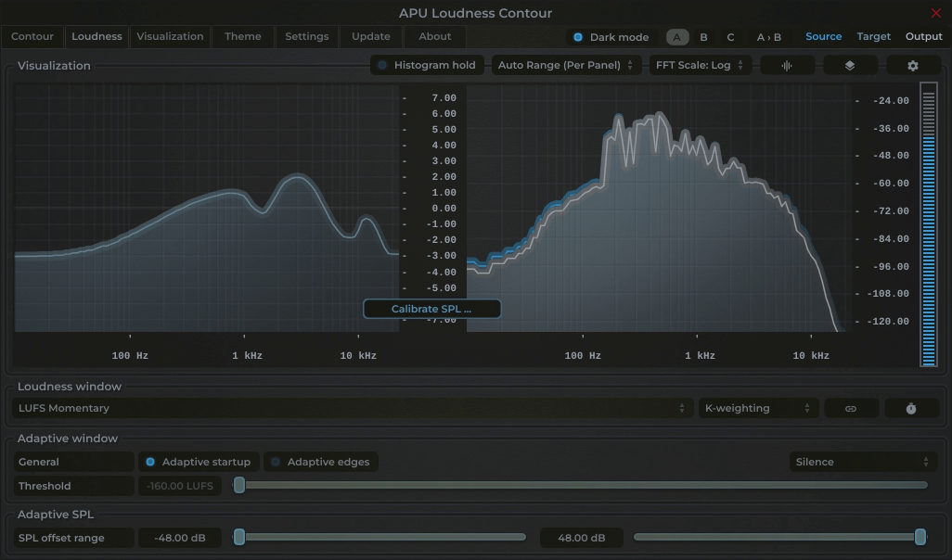952x560 pixels.
Task: Open visualization gear settings
Action: pyautogui.click(x=912, y=66)
